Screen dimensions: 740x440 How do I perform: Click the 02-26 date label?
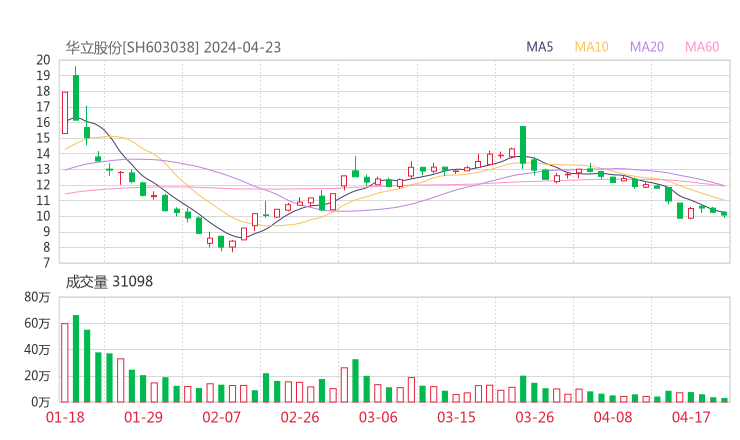tap(300, 417)
